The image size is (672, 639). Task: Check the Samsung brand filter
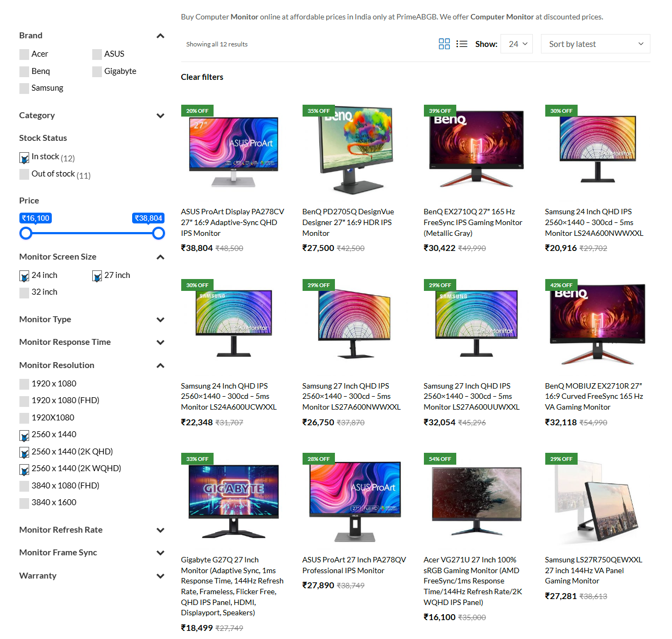pyautogui.click(x=24, y=89)
